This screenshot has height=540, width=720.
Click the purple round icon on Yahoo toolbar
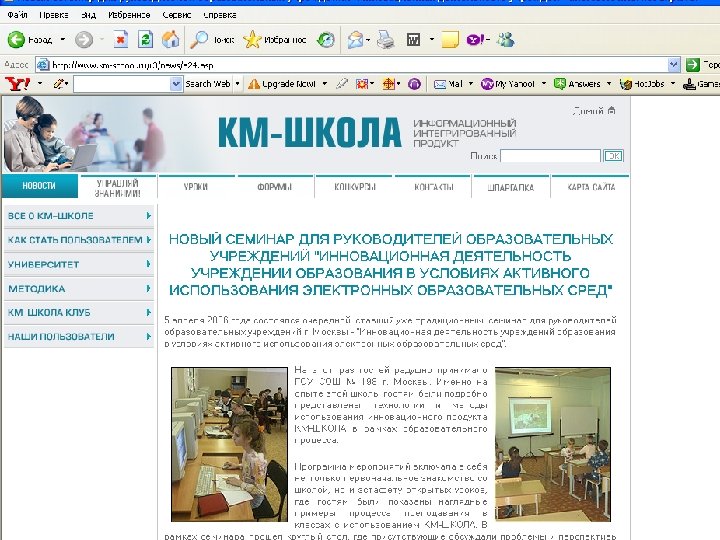[414, 84]
